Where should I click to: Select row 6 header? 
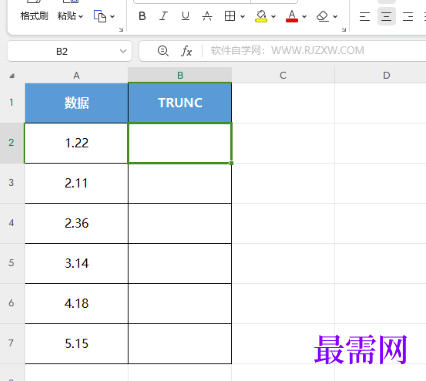(x=12, y=303)
